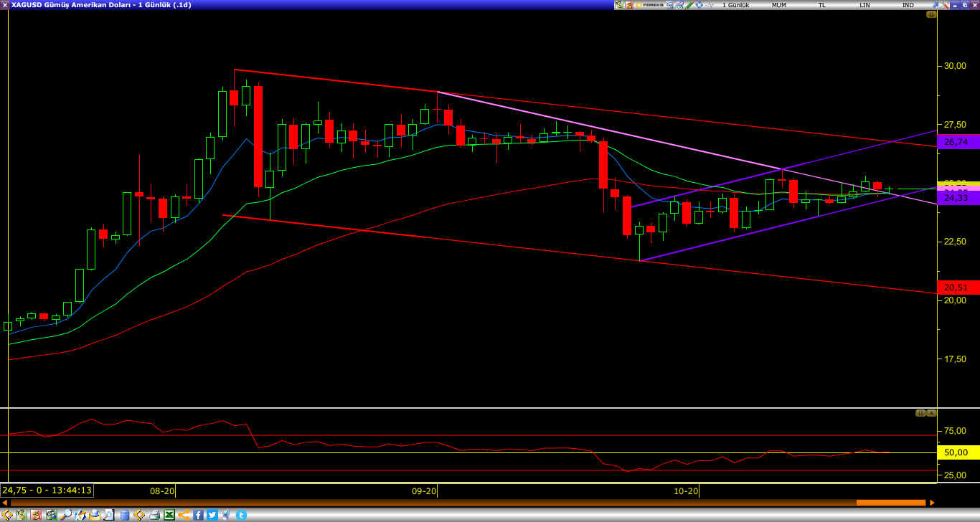Click the 27,50 price axis label

955,124
